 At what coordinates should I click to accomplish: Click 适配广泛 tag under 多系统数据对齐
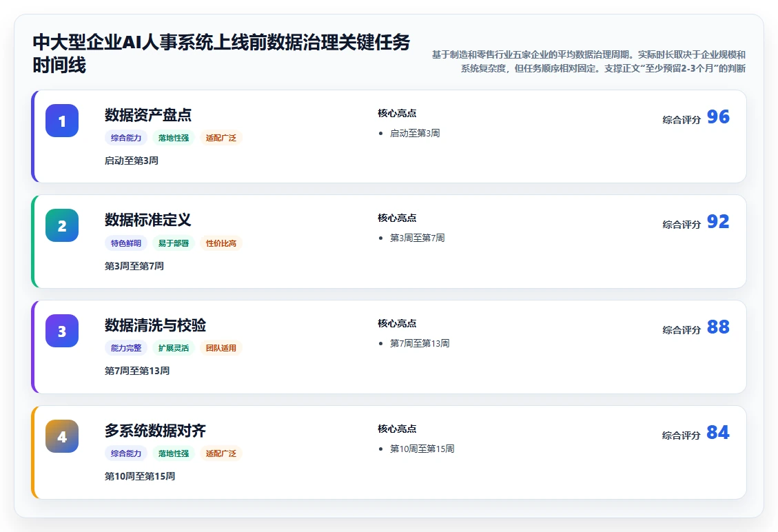tap(221, 453)
